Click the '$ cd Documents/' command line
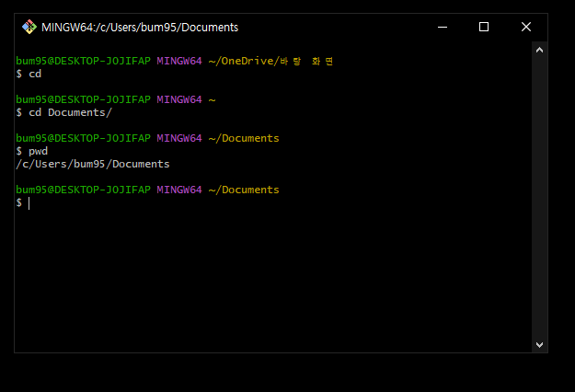Viewport: 575px width, 392px height. [x=63, y=112]
